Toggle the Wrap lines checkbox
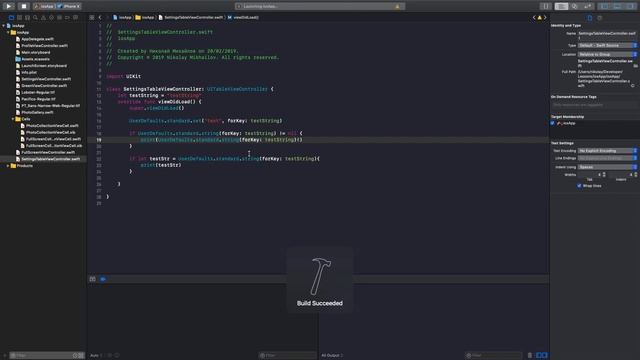This screenshot has height=360, width=640. [x=579, y=186]
